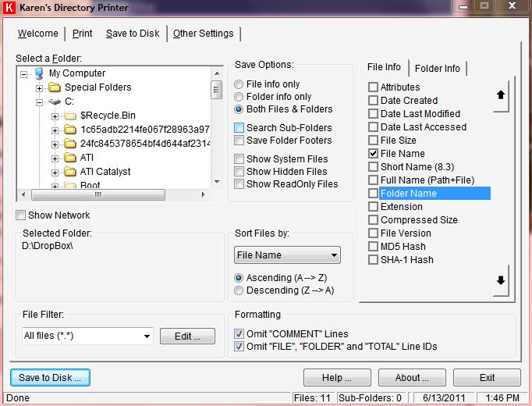
Task: Toggle the Show Network checkbox
Action: 21,215
